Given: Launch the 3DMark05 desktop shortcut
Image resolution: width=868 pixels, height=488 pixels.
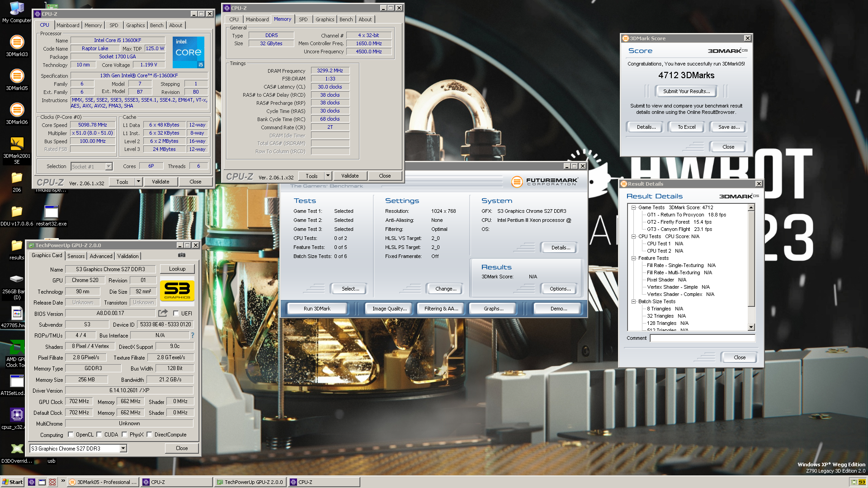Looking at the screenshot, I should (x=17, y=80).
